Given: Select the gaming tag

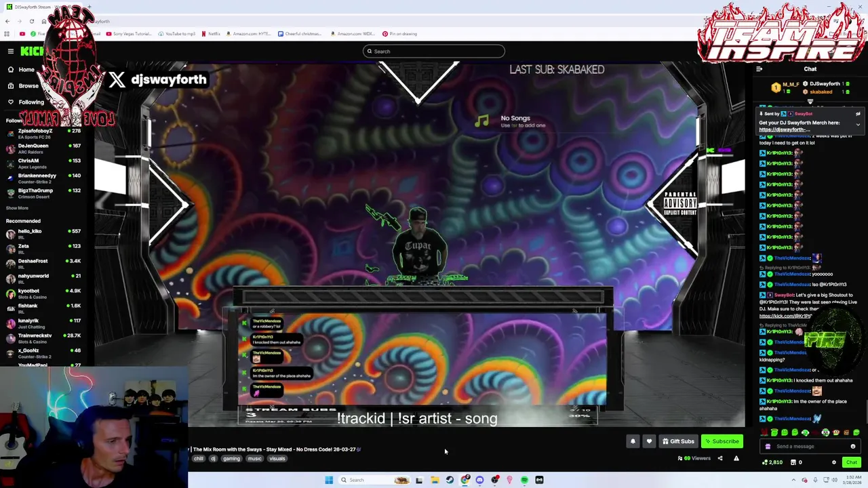Looking at the screenshot, I should point(231,459).
